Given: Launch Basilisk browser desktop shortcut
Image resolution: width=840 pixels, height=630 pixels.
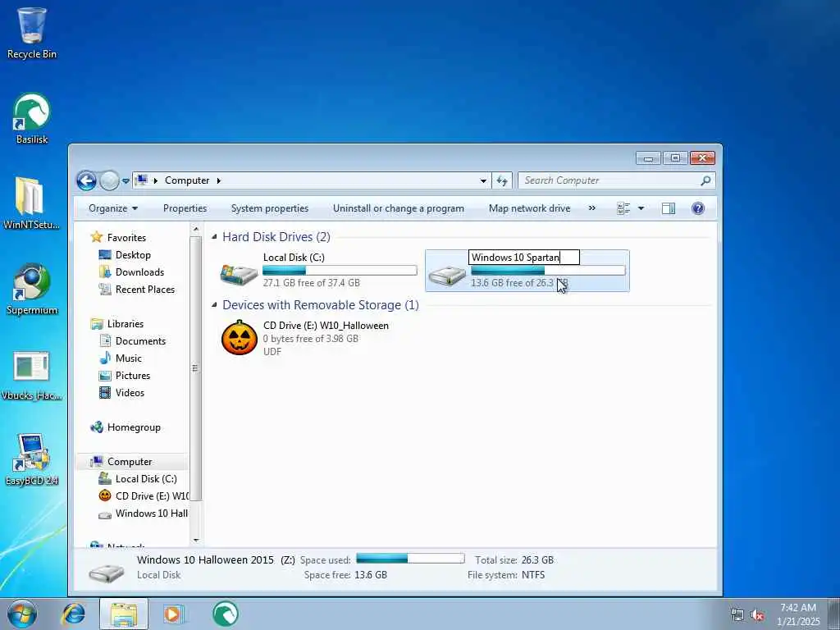Looking at the screenshot, I should [32, 118].
